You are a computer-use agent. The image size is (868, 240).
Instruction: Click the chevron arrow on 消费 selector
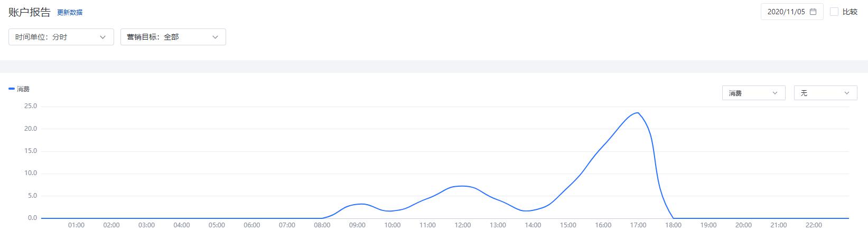pos(775,93)
